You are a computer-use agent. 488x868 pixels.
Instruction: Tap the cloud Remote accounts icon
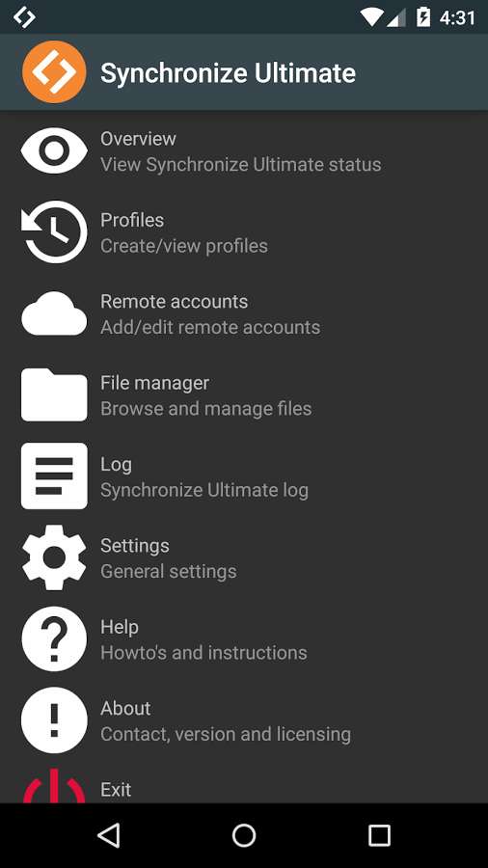click(54, 313)
